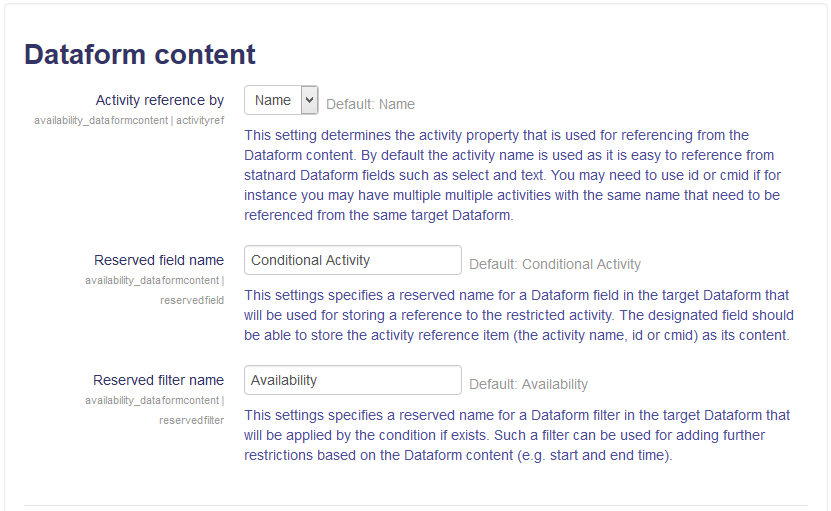831x511 pixels.
Task: Click the Activity reference description paragraph
Action: point(512,175)
